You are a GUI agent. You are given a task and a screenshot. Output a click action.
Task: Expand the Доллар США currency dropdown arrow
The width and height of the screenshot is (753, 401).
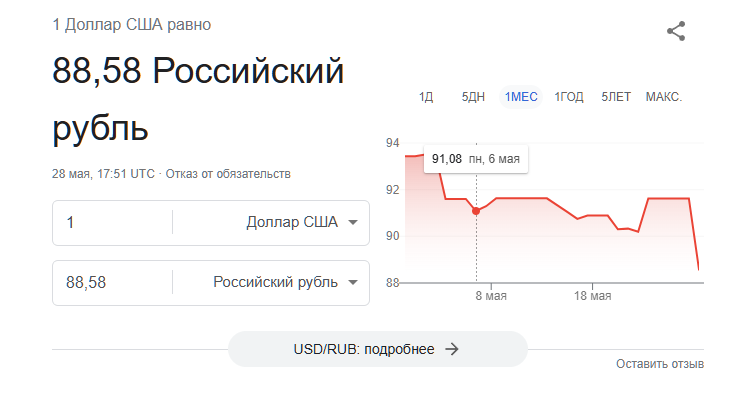pos(353,222)
